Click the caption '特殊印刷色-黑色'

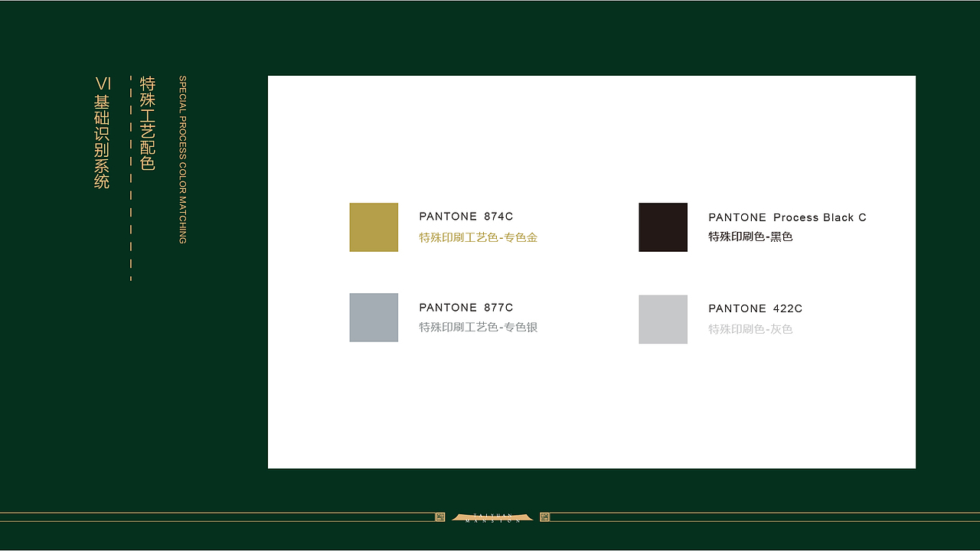tap(750, 236)
